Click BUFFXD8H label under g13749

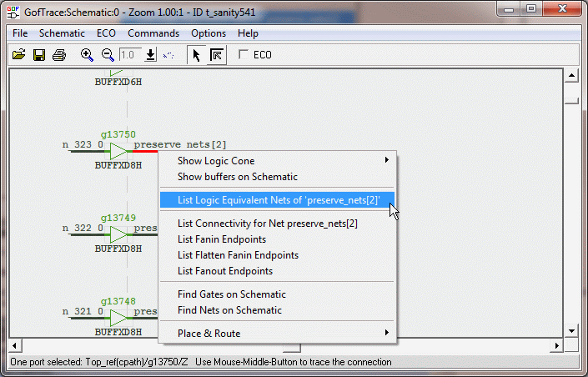[x=118, y=249]
